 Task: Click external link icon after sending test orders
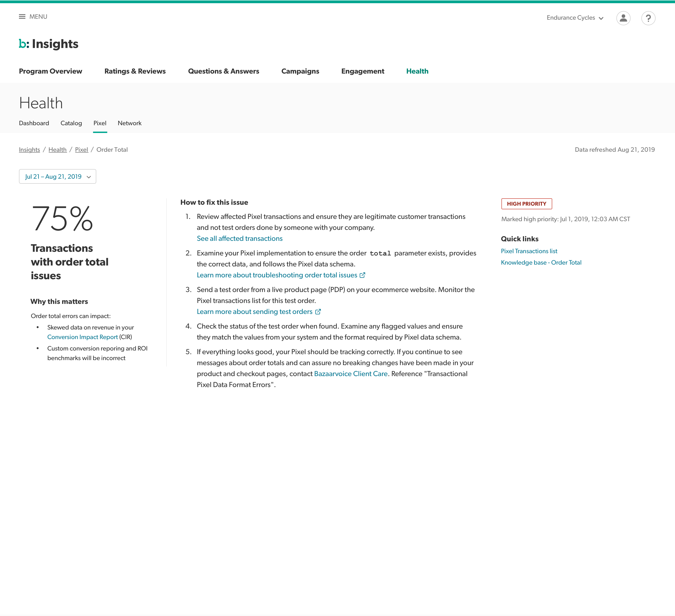click(x=318, y=312)
